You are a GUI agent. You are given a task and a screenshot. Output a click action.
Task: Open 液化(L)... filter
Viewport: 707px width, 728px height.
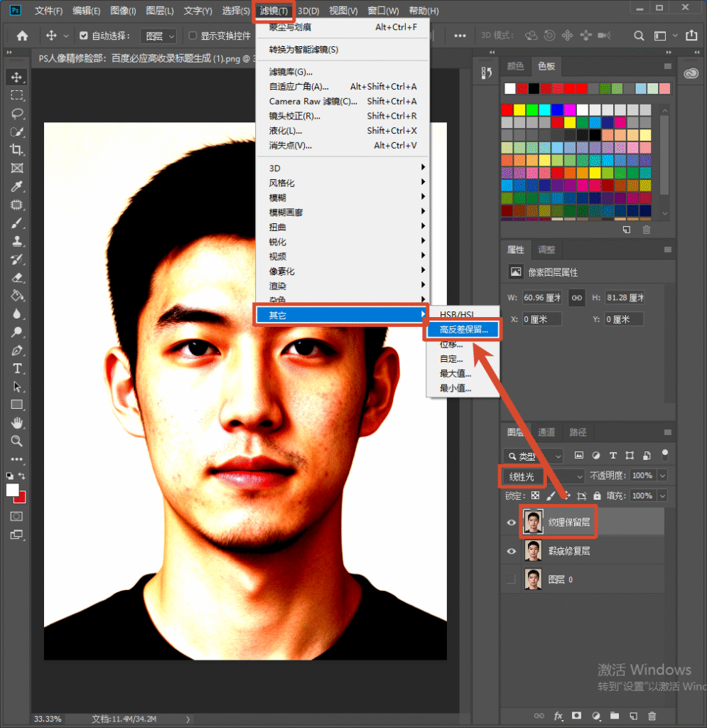tap(342, 131)
